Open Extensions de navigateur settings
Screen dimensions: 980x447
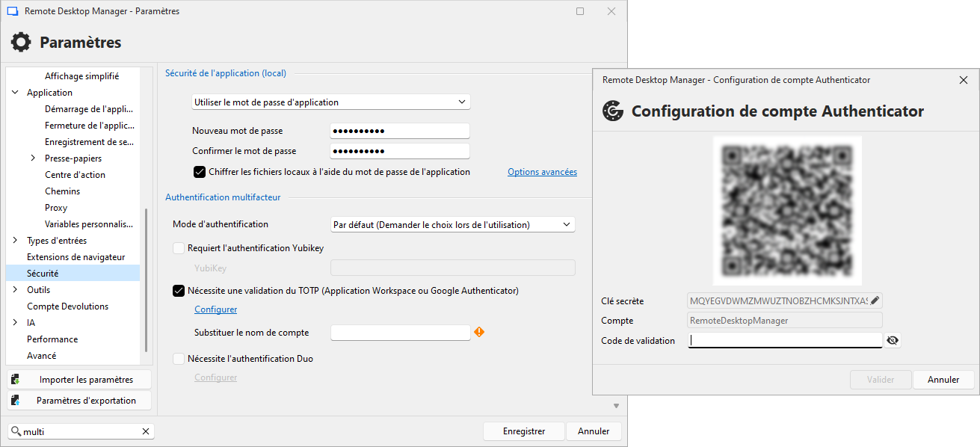point(75,257)
